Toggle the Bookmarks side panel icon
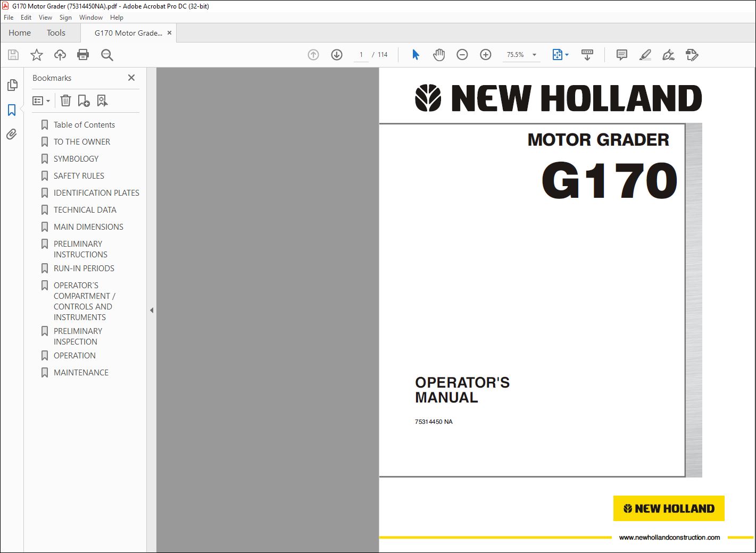The height and width of the screenshot is (553, 756). (12, 110)
